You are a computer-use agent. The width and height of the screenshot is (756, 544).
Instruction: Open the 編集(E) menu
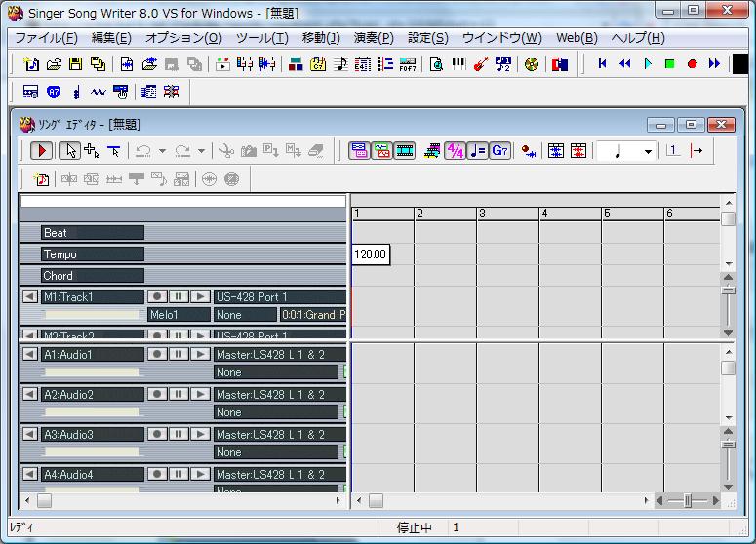point(111,38)
